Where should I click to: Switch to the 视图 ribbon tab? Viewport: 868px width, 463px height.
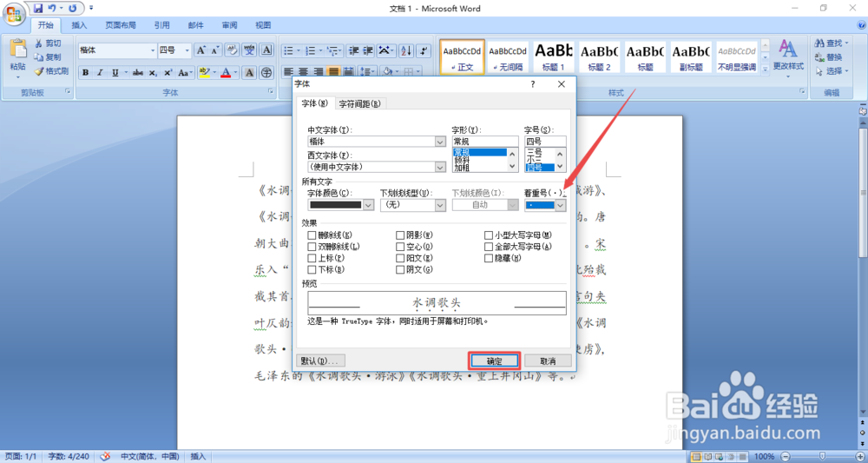click(263, 25)
